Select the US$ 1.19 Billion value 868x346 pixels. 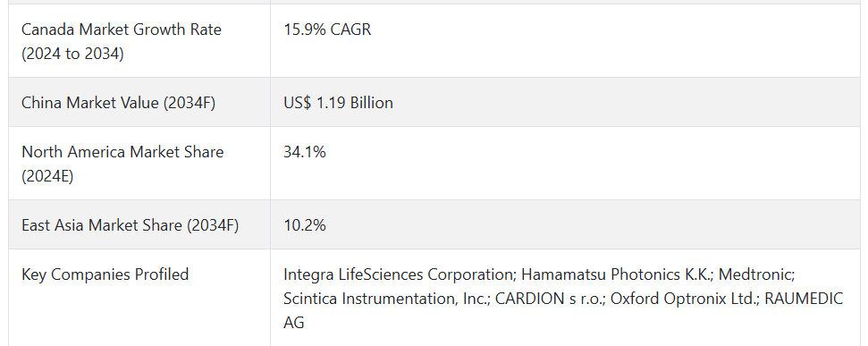(338, 103)
